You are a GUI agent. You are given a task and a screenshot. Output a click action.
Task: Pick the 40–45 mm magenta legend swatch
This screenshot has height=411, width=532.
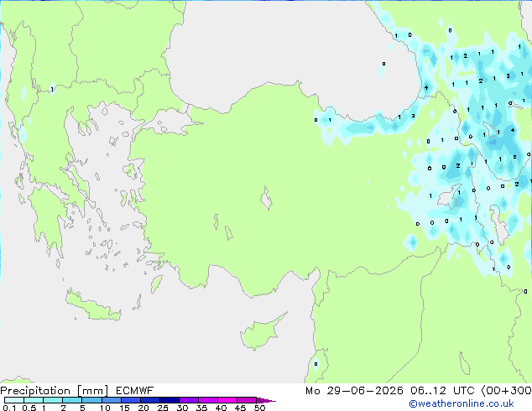pyautogui.click(x=227, y=400)
